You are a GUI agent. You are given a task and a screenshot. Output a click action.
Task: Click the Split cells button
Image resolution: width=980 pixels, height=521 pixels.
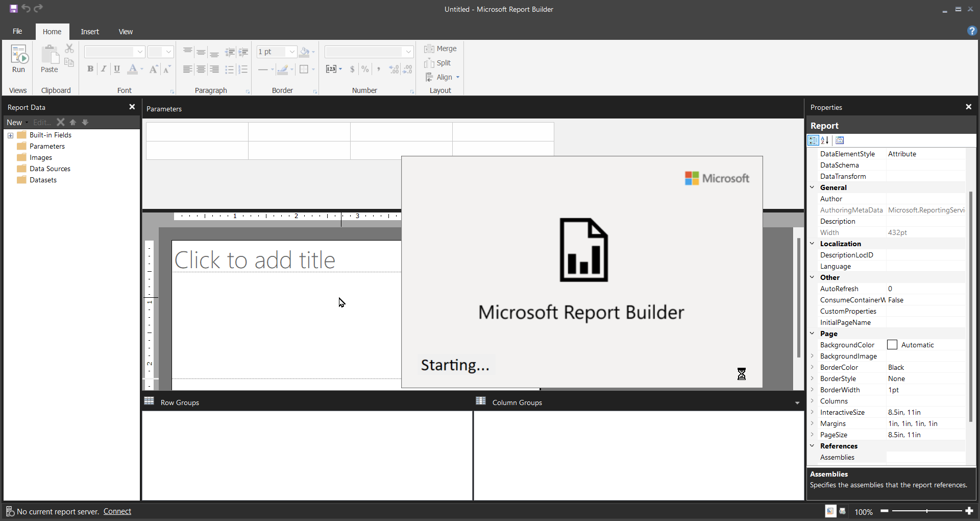(437, 63)
